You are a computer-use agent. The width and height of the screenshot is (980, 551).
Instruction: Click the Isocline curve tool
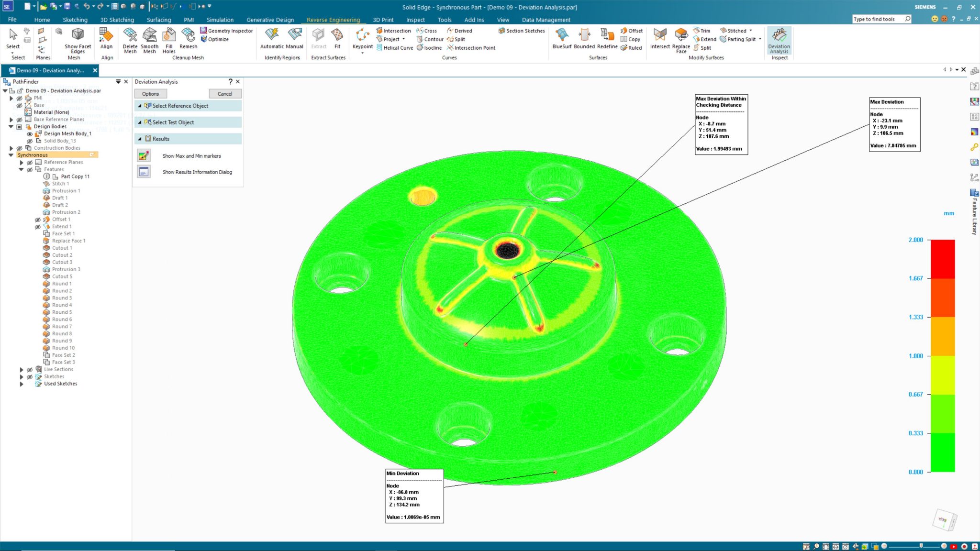click(429, 48)
